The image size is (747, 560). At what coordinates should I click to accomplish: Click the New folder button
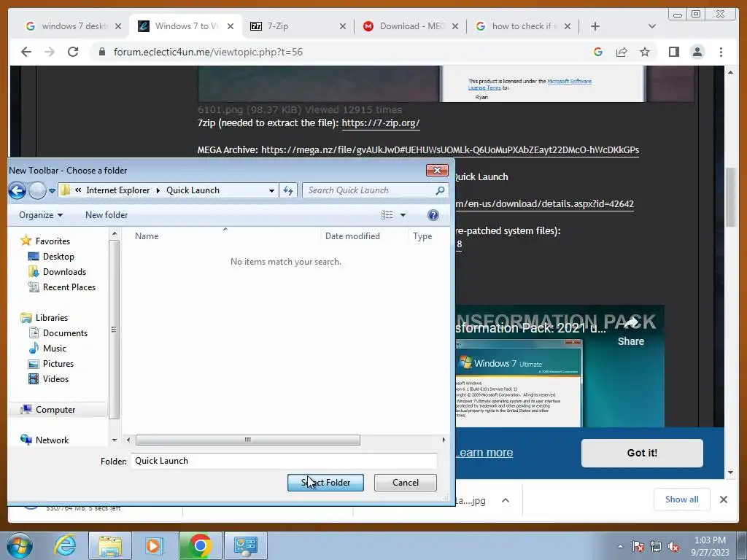click(x=107, y=215)
